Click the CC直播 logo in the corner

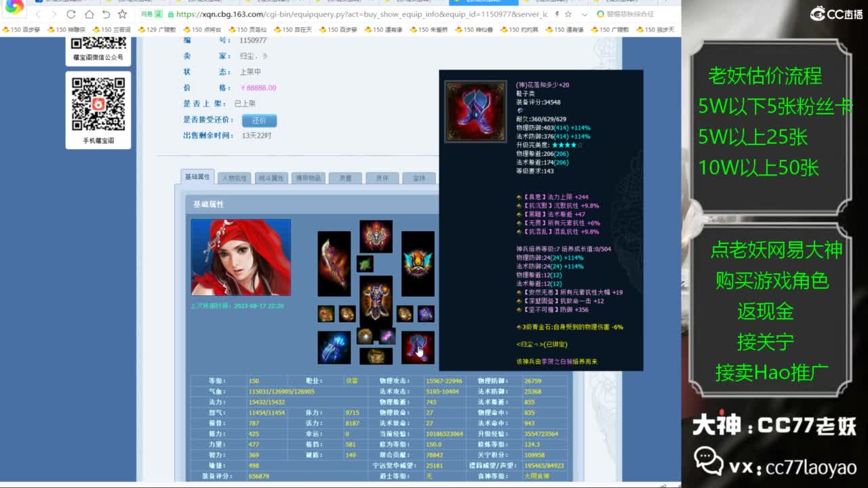(x=836, y=14)
